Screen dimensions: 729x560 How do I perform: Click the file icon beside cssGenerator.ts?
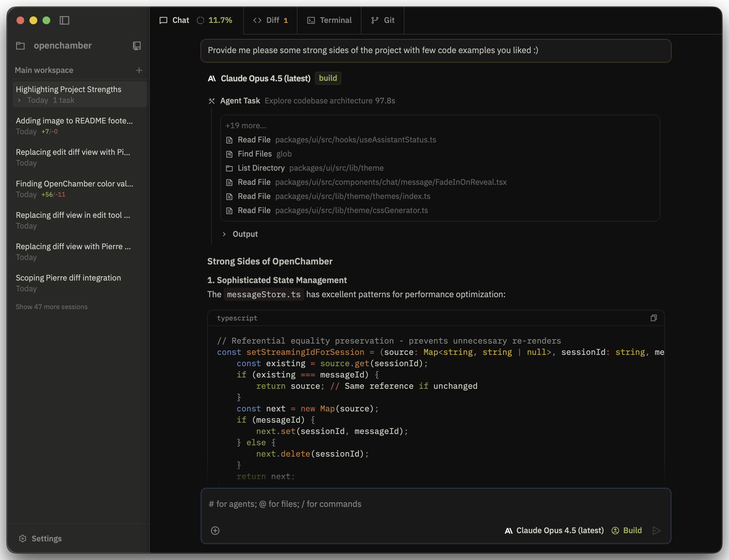pos(229,211)
